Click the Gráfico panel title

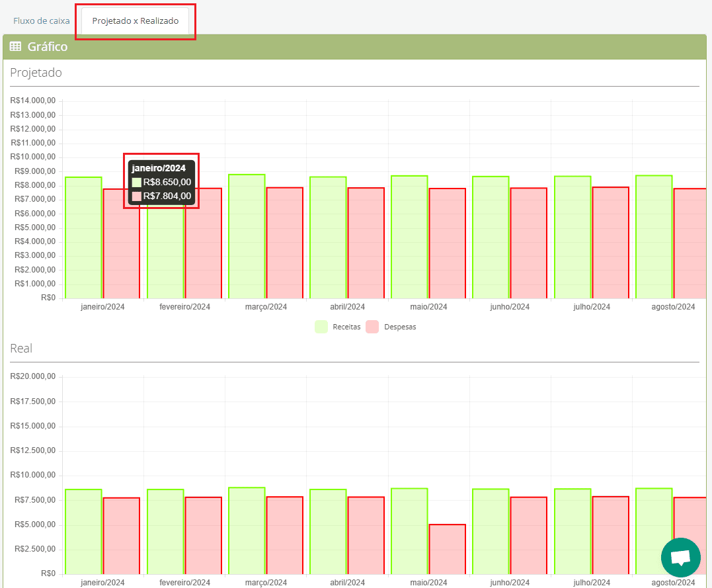click(x=47, y=46)
